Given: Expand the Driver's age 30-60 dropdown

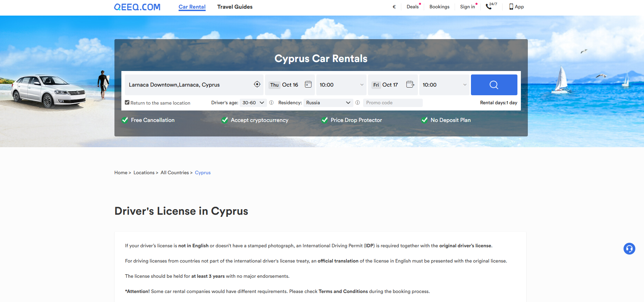Looking at the screenshot, I should pos(253,103).
